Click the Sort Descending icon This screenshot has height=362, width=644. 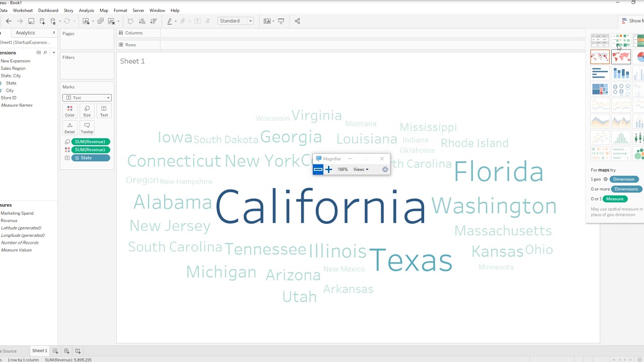pos(153,21)
